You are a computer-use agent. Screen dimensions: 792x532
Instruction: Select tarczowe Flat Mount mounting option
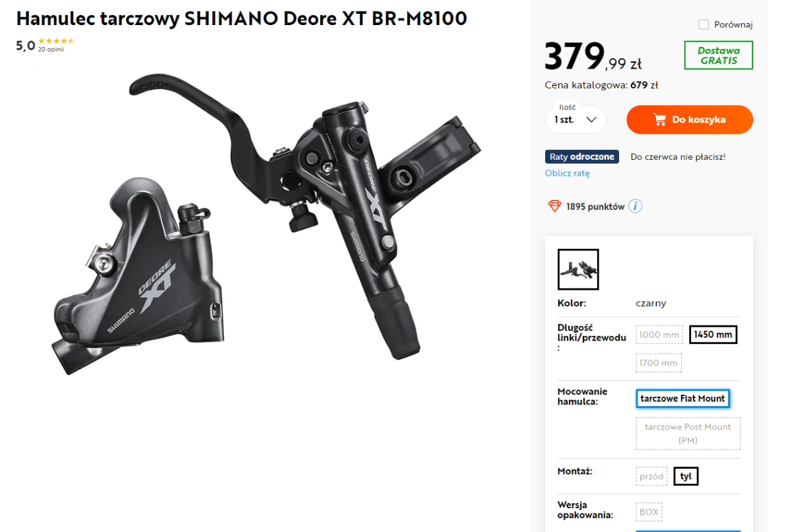[683, 399]
